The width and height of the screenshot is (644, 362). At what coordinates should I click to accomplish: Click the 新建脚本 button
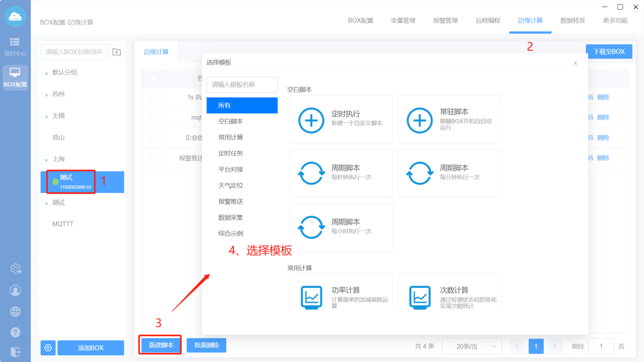click(x=161, y=345)
